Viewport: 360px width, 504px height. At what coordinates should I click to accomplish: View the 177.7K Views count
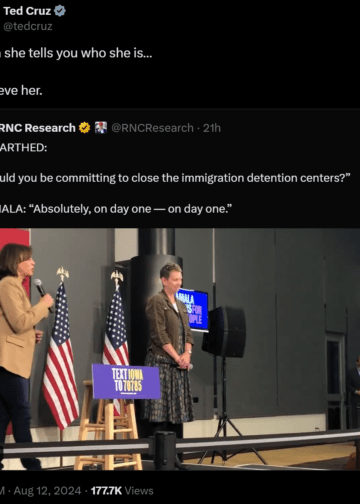122,491
